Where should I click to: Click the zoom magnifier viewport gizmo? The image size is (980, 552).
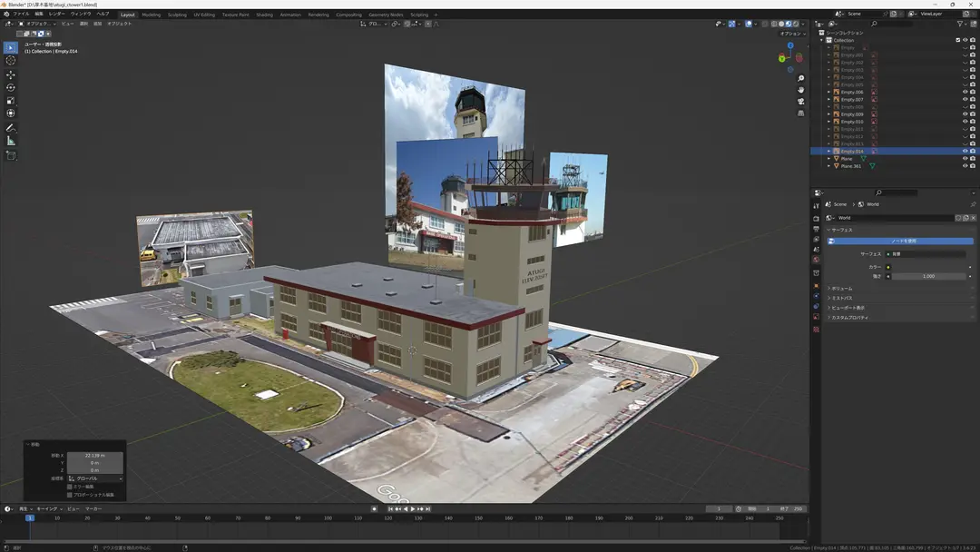pos(800,78)
